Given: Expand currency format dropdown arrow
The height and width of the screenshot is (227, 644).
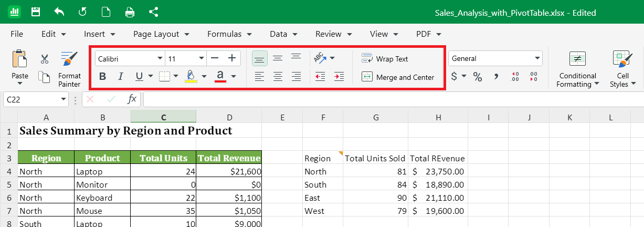Looking at the screenshot, I should 464,77.
